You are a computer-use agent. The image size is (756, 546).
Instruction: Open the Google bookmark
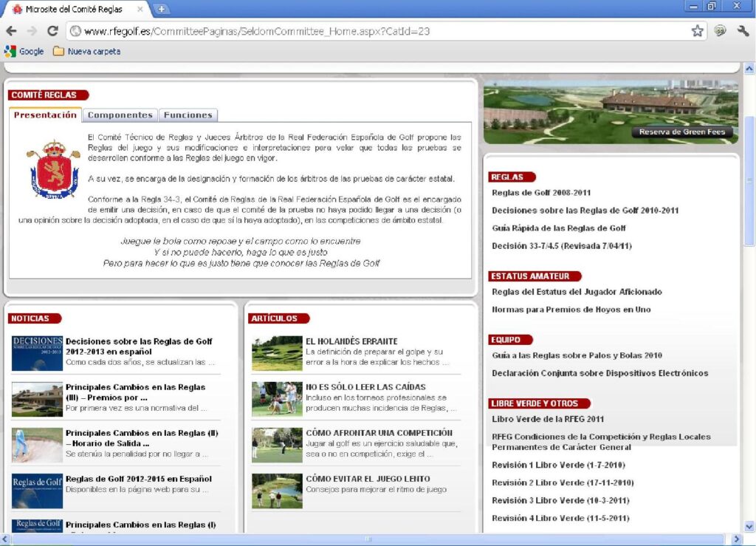(x=24, y=51)
